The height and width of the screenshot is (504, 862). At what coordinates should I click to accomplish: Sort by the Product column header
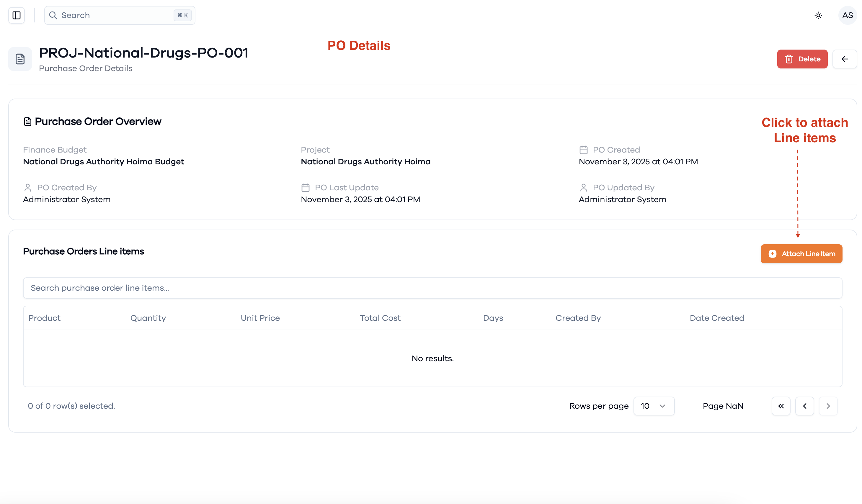[45, 318]
